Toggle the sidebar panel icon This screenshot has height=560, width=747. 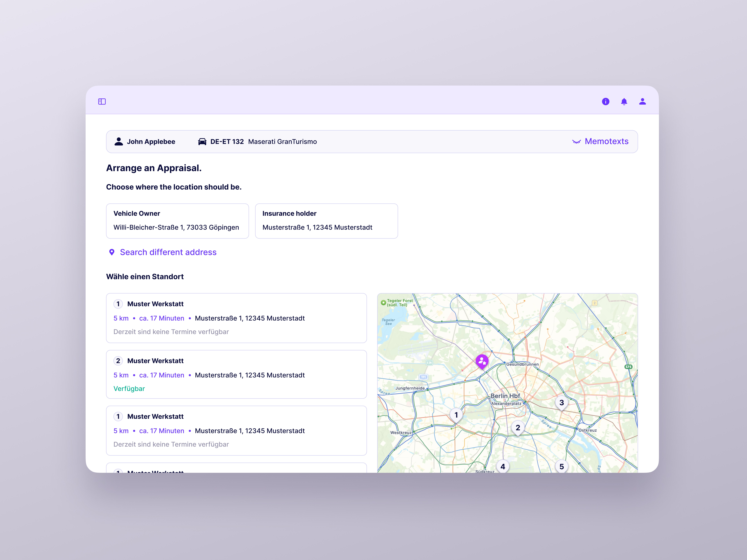click(102, 102)
